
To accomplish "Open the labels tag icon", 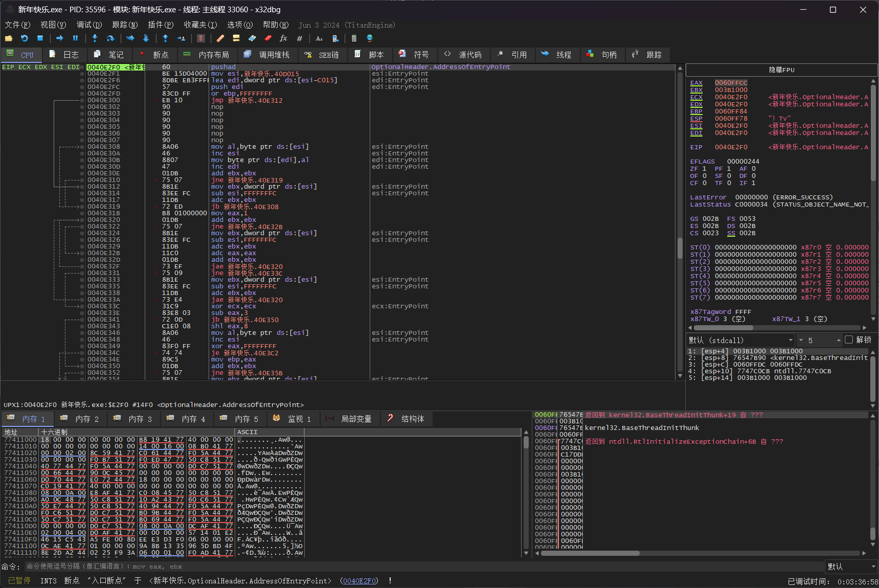I will coord(252,38).
